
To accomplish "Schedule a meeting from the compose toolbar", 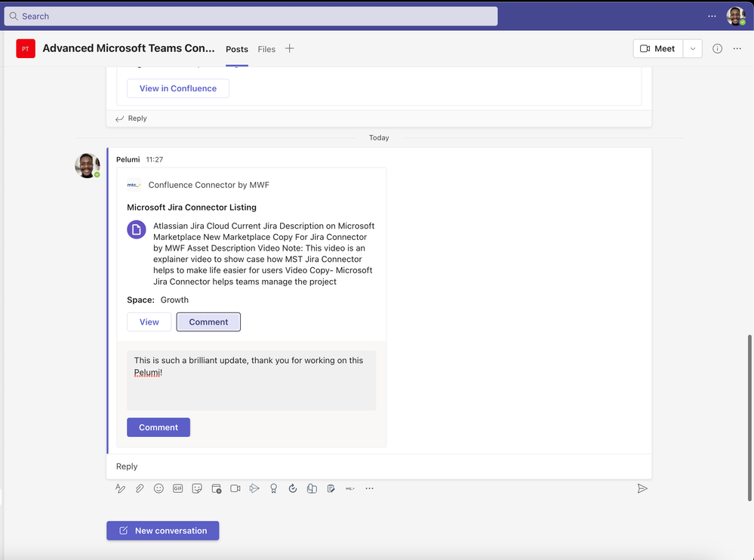I will [217, 488].
